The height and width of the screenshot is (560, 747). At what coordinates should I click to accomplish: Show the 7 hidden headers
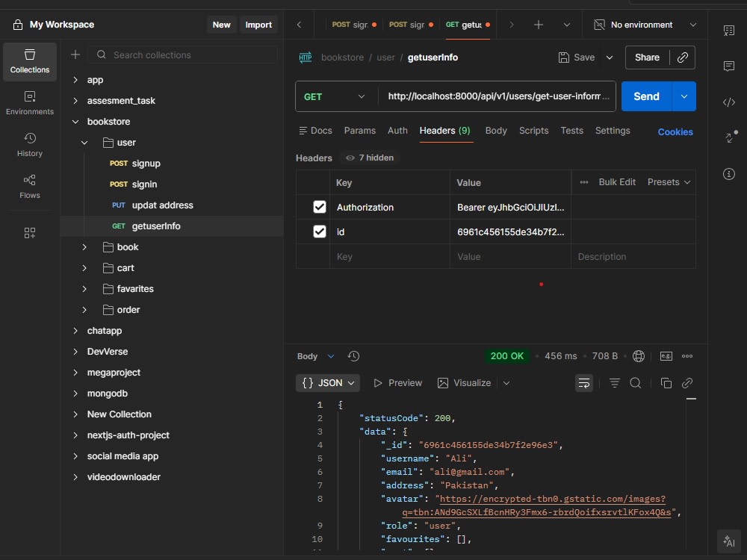pos(370,158)
